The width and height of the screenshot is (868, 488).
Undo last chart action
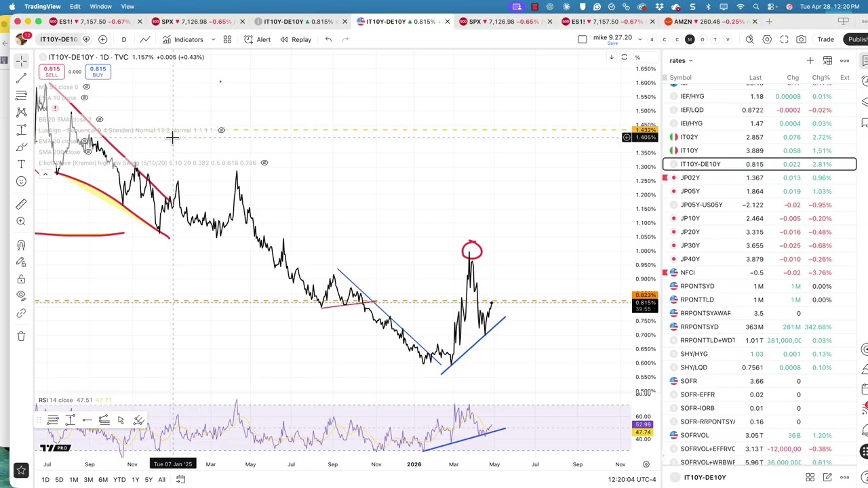(328, 39)
